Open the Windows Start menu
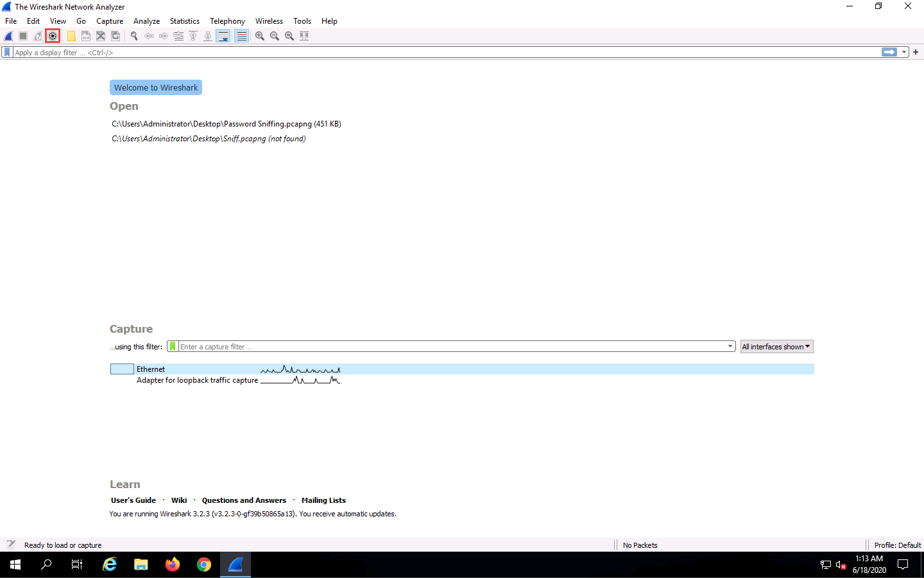This screenshot has width=924, height=578. coord(15,565)
